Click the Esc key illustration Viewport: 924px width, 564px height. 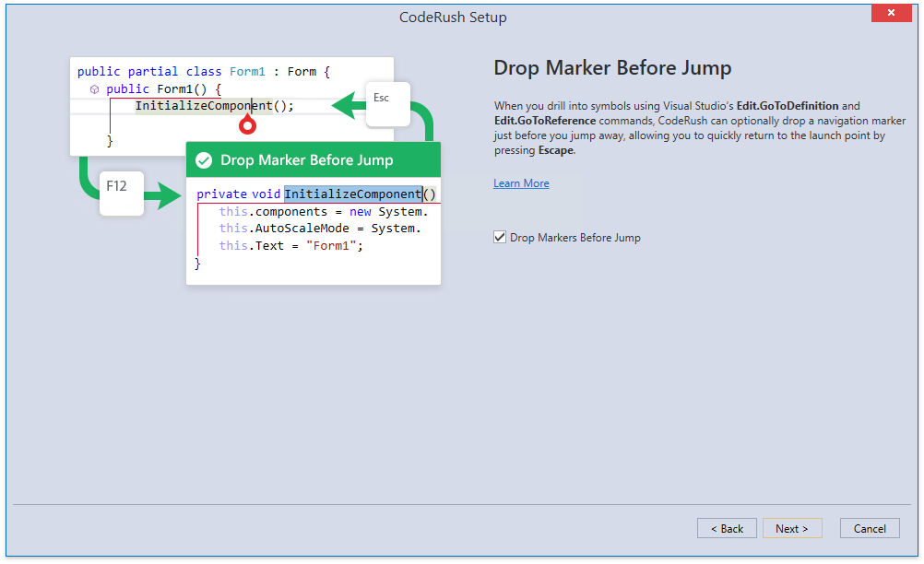[387, 104]
